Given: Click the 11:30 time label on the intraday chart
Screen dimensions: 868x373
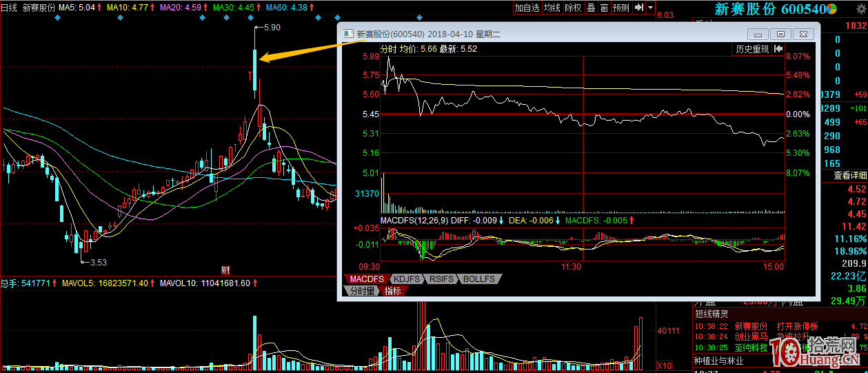Looking at the screenshot, I should (x=572, y=266).
